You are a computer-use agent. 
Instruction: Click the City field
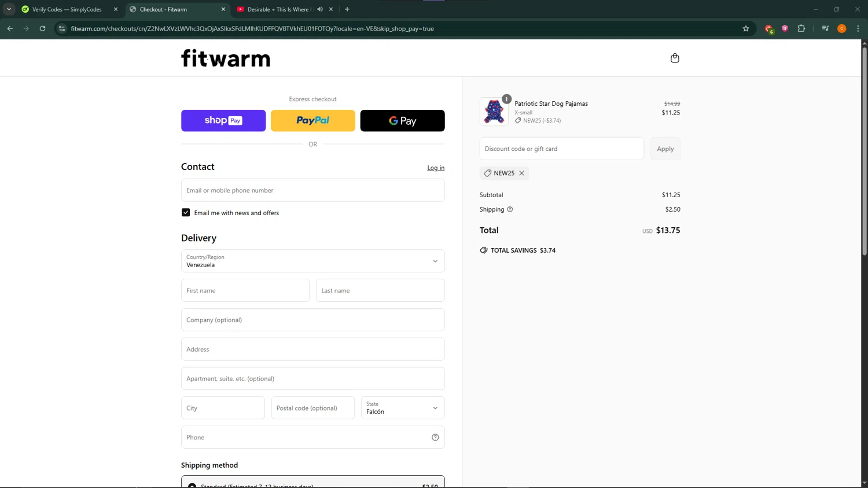223,408
